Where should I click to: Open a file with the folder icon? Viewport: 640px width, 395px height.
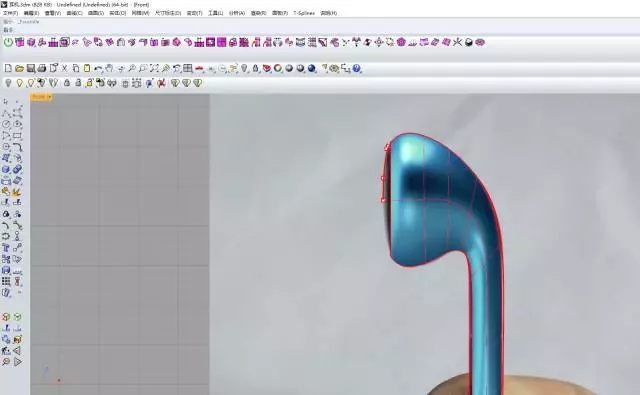pyautogui.click(x=19, y=69)
